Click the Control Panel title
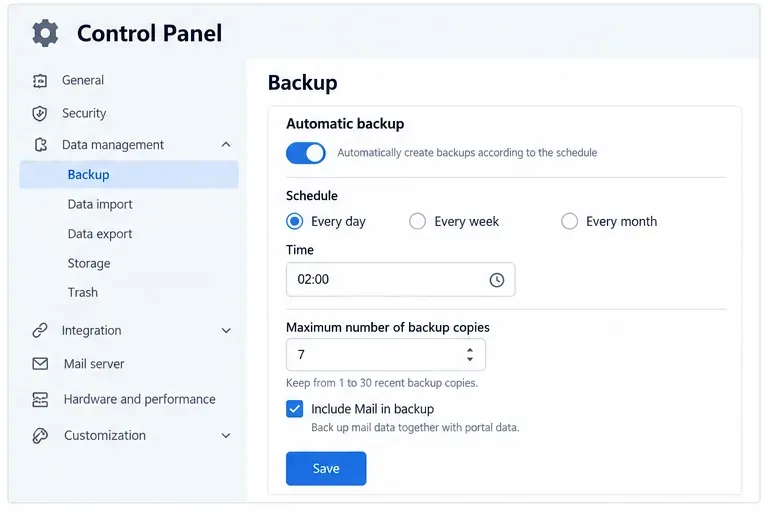The height and width of the screenshot is (512, 768). click(x=149, y=33)
